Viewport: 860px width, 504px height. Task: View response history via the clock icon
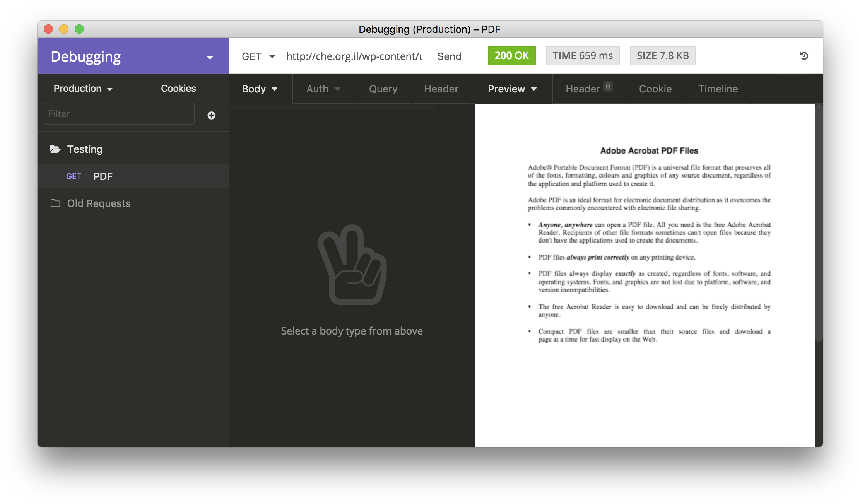click(x=804, y=56)
